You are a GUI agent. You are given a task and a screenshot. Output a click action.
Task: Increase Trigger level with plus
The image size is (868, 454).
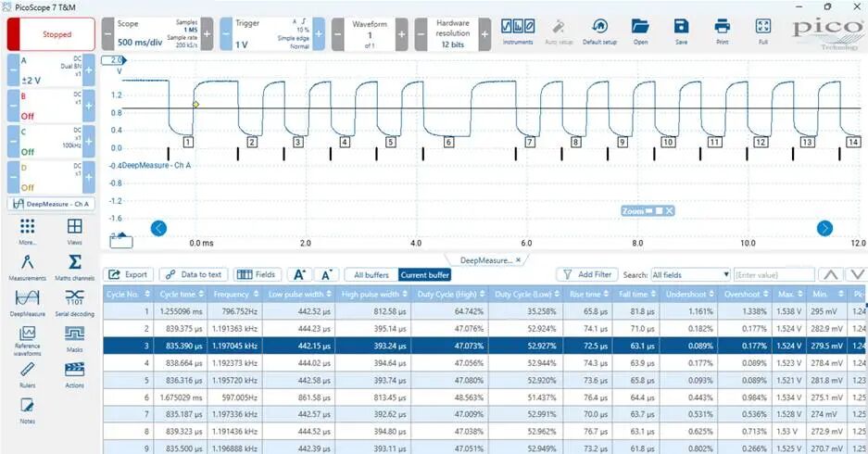click(319, 33)
